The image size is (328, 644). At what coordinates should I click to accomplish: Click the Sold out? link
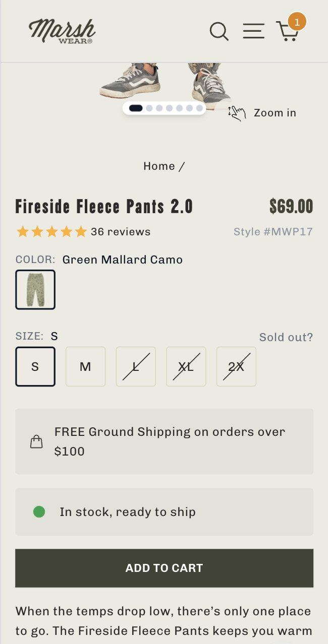pos(286,337)
